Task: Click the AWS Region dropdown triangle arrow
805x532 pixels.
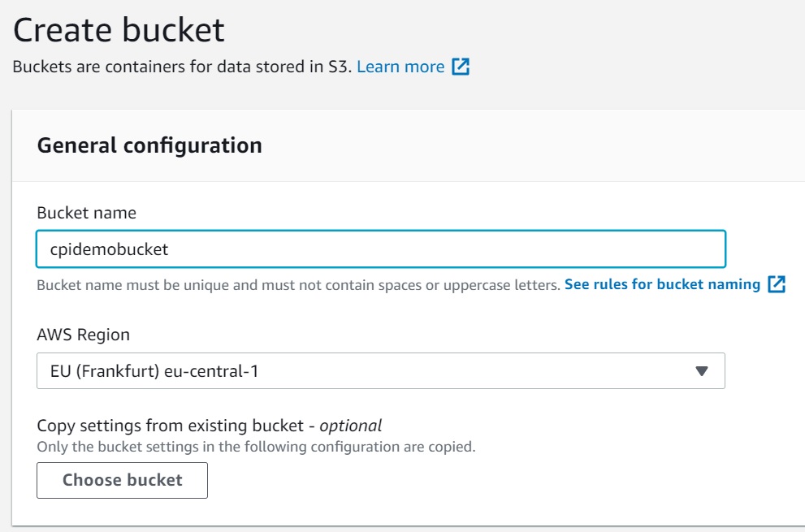Action: (702, 370)
